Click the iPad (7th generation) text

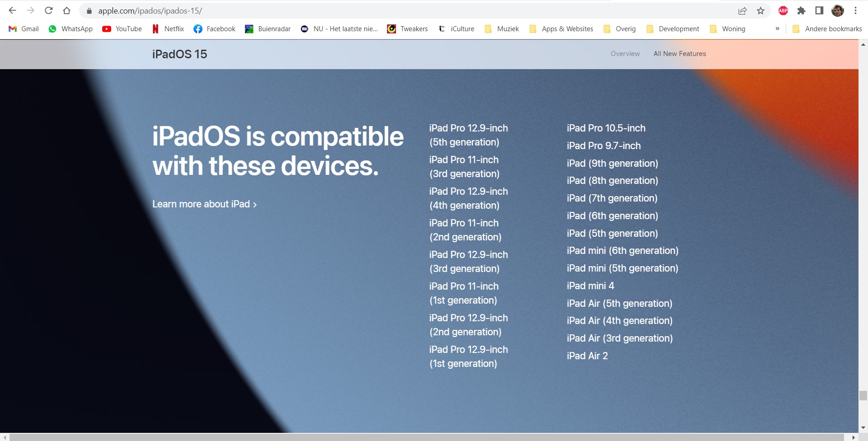tap(612, 198)
